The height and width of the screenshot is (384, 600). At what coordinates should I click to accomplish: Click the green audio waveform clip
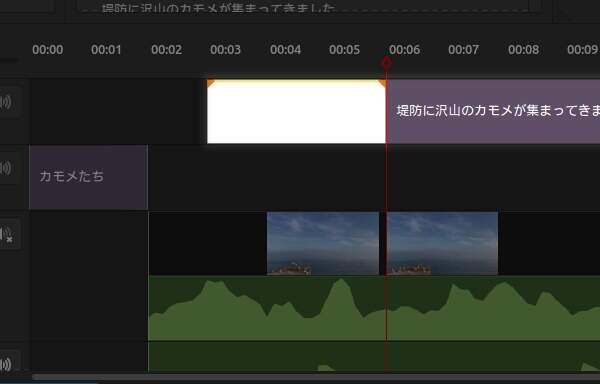[374, 308]
